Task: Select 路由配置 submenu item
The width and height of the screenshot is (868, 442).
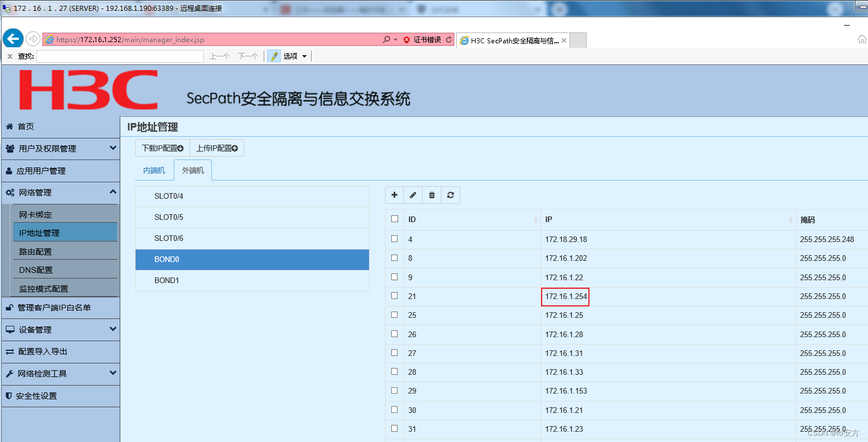Action: click(65, 251)
